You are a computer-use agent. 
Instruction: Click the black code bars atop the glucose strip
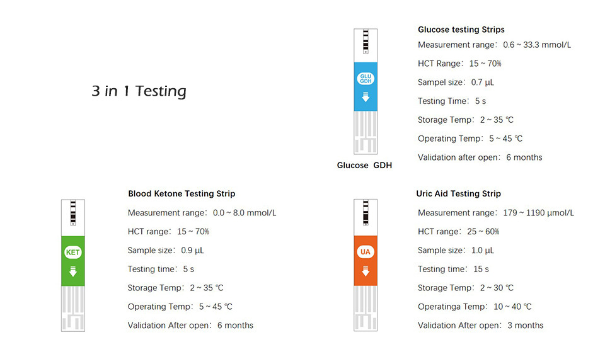[366, 41]
